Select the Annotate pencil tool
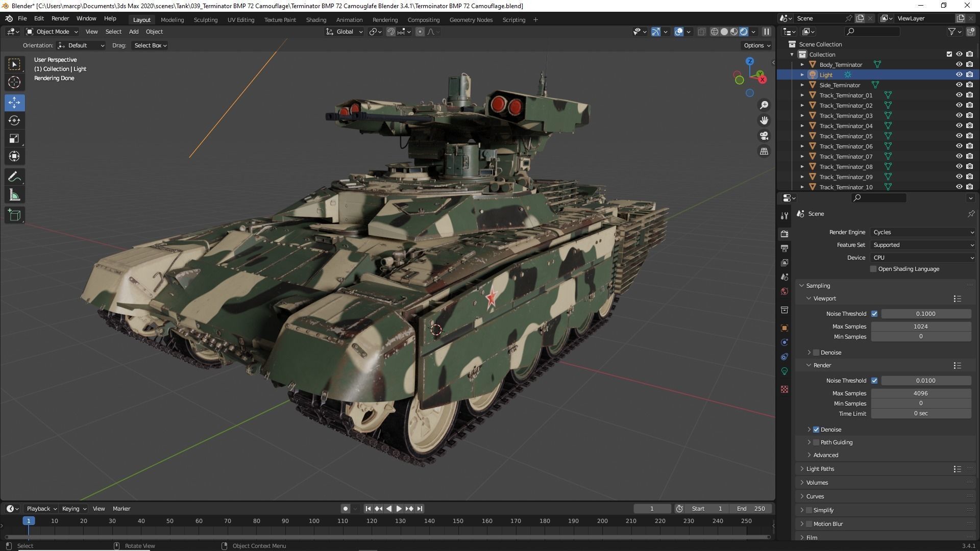This screenshot has width=980, height=551. point(14,177)
